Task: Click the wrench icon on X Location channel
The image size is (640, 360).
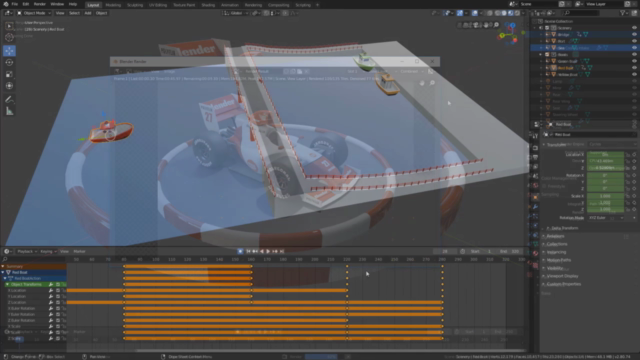Action: click(51, 290)
